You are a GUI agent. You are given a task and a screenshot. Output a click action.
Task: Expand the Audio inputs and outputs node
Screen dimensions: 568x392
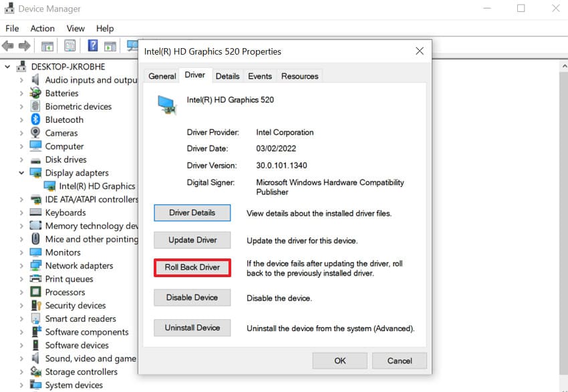pyautogui.click(x=21, y=80)
